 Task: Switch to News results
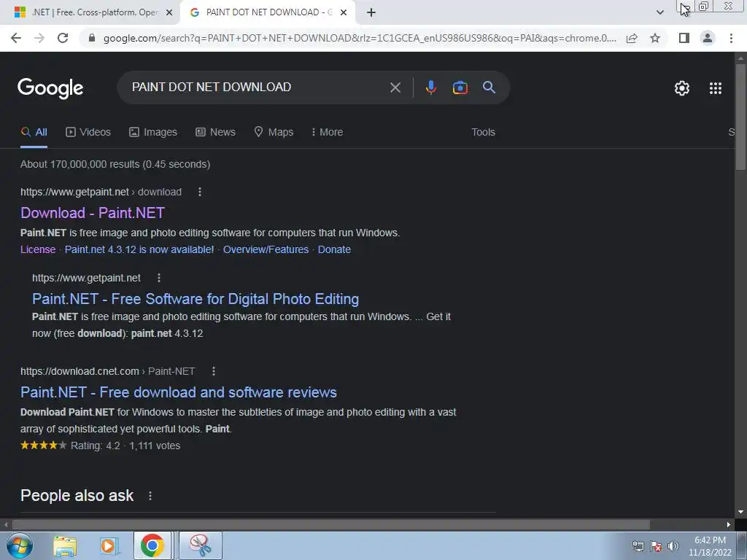click(215, 132)
